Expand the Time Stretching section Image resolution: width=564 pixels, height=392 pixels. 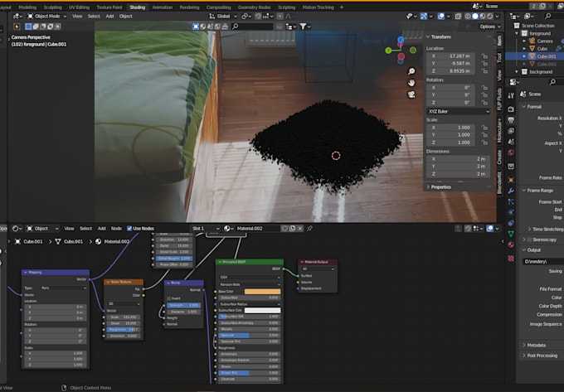point(529,230)
